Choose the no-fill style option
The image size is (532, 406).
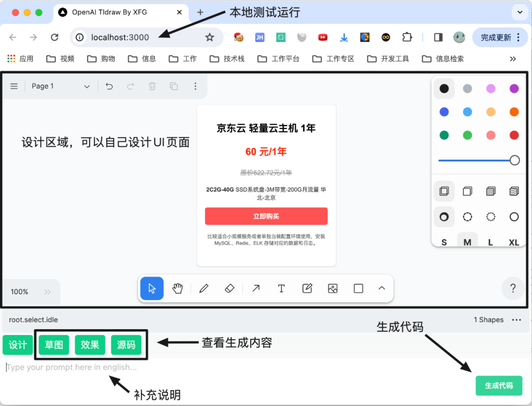tap(444, 191)
